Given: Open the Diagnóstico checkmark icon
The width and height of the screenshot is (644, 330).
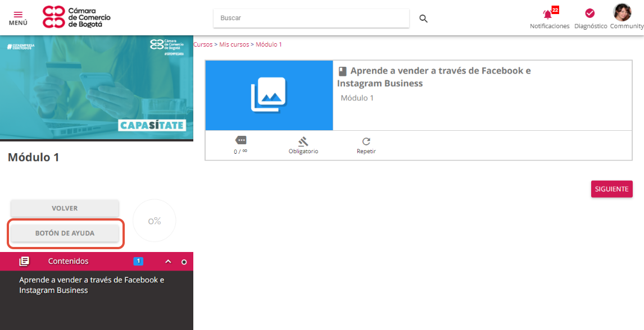Looking at the screenshot, I should point(590,13).
